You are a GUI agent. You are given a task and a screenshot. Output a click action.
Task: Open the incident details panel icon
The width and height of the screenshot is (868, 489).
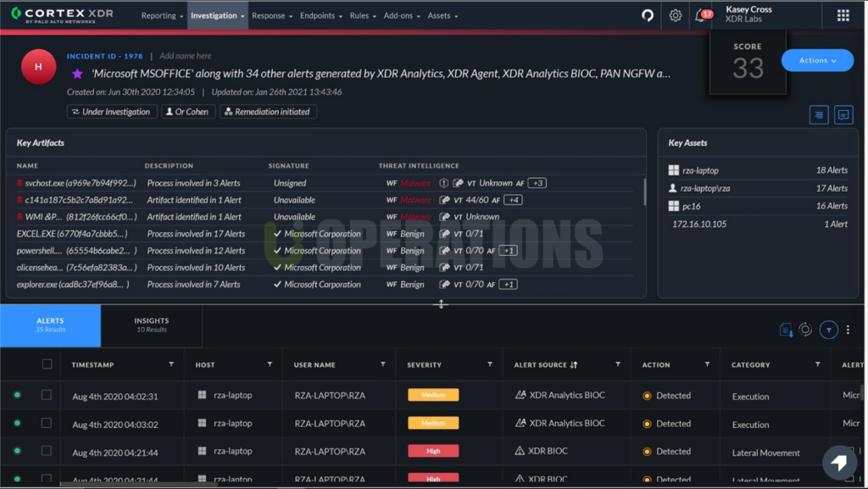tap(818, 115)
